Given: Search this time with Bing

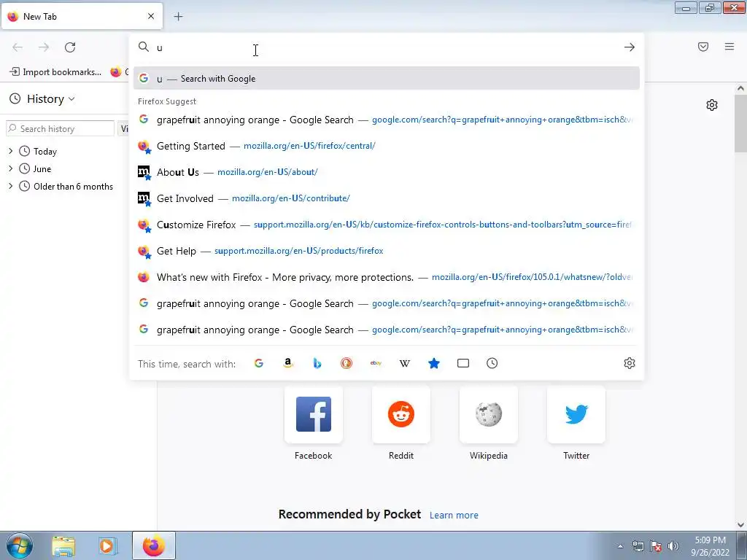Looking at the screenshot, I should 317,363.
